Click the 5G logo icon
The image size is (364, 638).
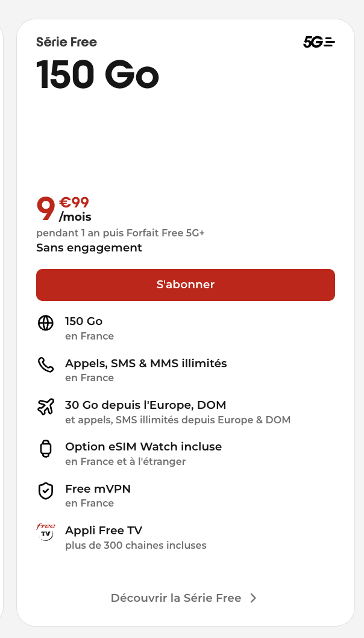(319, 42)
